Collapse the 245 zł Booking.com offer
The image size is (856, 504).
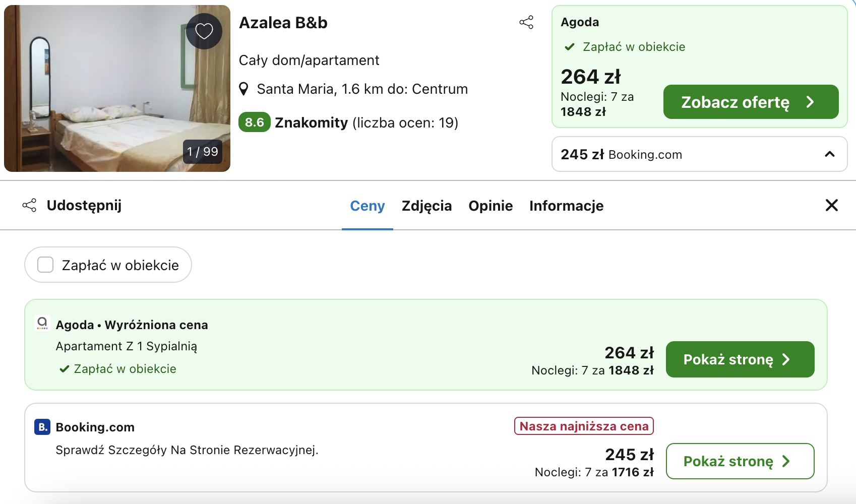[x=830, y=154]
